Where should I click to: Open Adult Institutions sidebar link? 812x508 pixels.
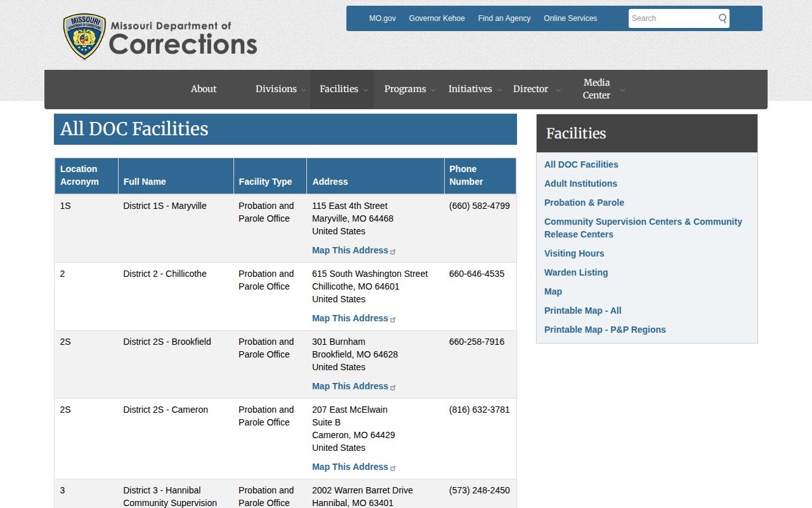click(580, 184)
